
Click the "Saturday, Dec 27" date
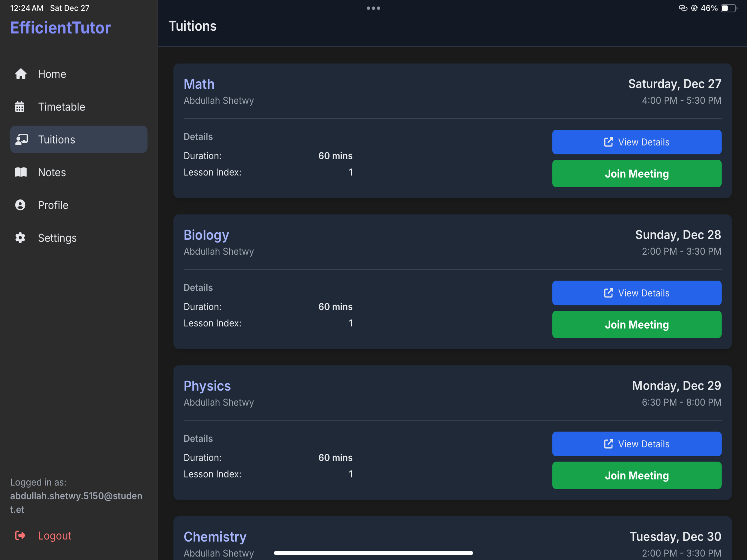point(675,84)
